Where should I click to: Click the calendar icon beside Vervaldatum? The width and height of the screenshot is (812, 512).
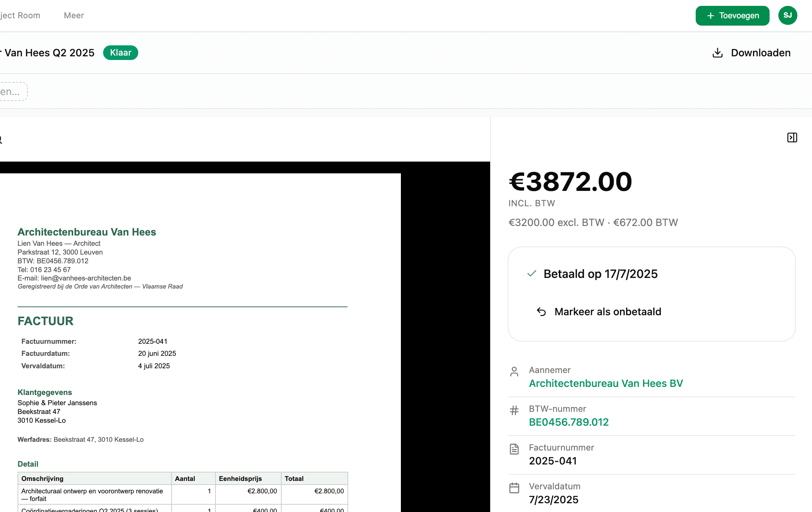514,488
